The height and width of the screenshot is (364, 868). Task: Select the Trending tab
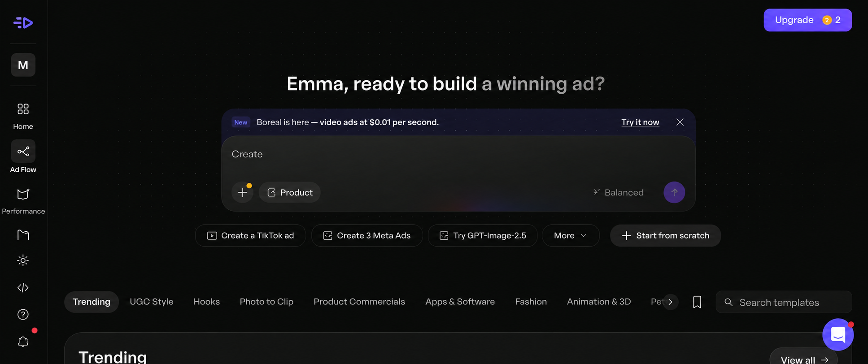92,302
